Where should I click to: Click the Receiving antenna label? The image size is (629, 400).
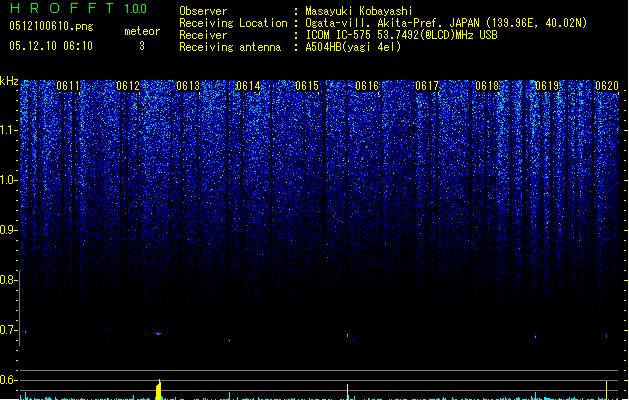click(x=230, y=47)
